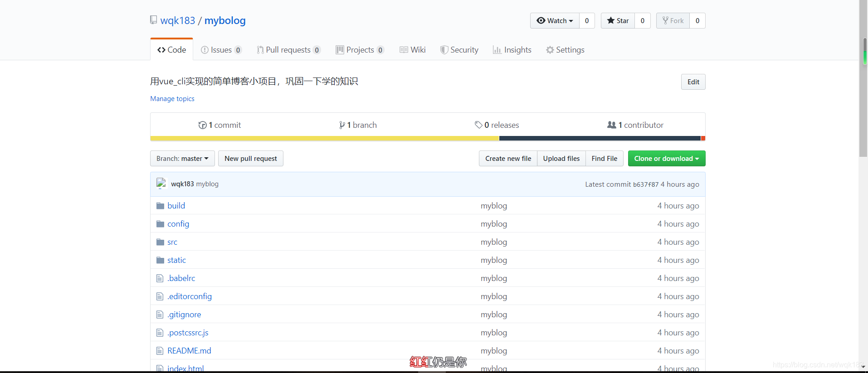Open the Watch dropdown
Image resolution: width=868 pixels, height=373 pixels.
tap(555, 21)
